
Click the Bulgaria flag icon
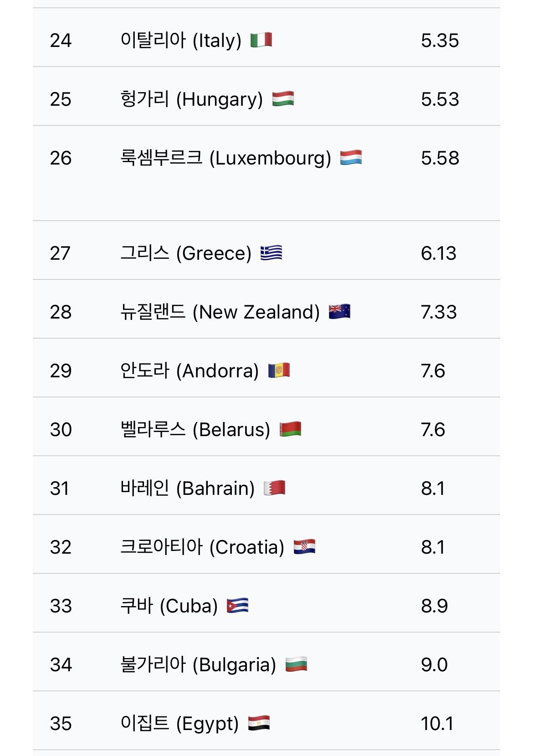click(x=296, y=664)
